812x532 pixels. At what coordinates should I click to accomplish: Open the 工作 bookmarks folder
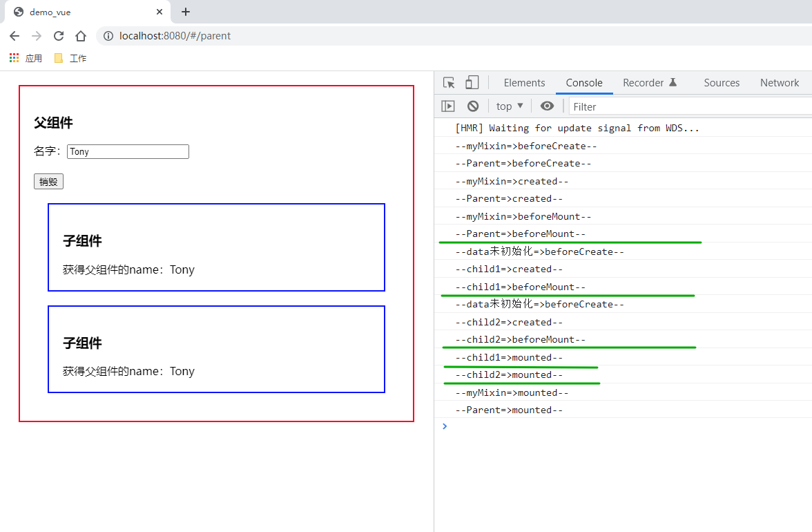pos(70,58)
